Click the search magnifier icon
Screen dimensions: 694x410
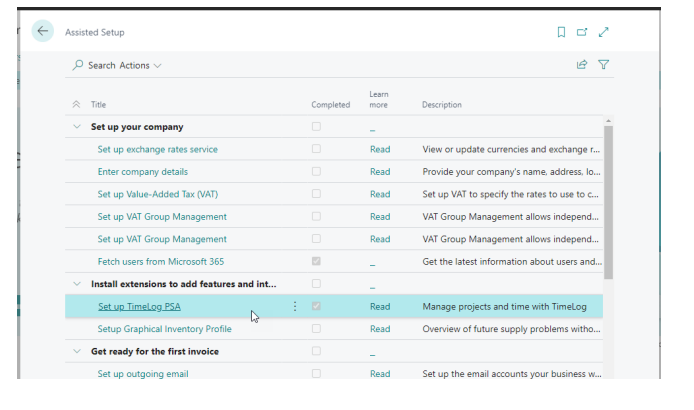[78, 65]
